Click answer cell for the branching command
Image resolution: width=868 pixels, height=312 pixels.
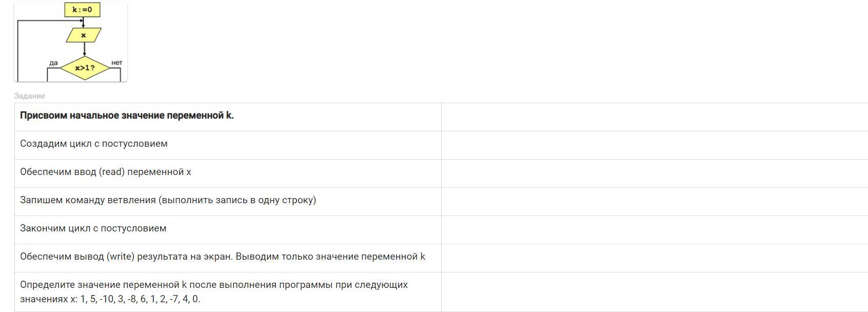click(655, 201)
